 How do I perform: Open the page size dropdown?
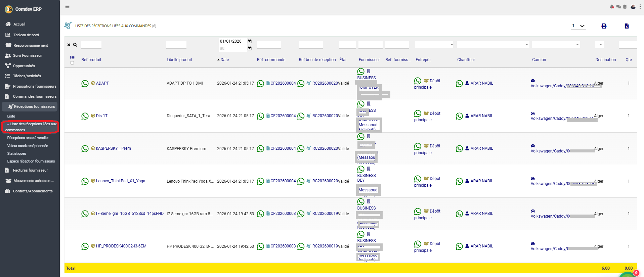point(578,26)
